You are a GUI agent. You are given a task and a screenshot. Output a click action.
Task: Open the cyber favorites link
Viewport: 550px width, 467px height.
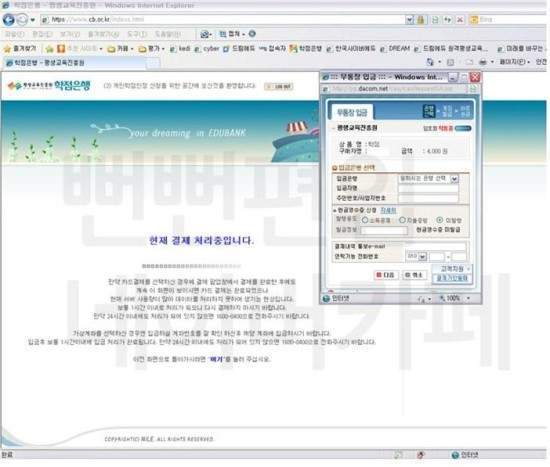click(x=207, y=49)
